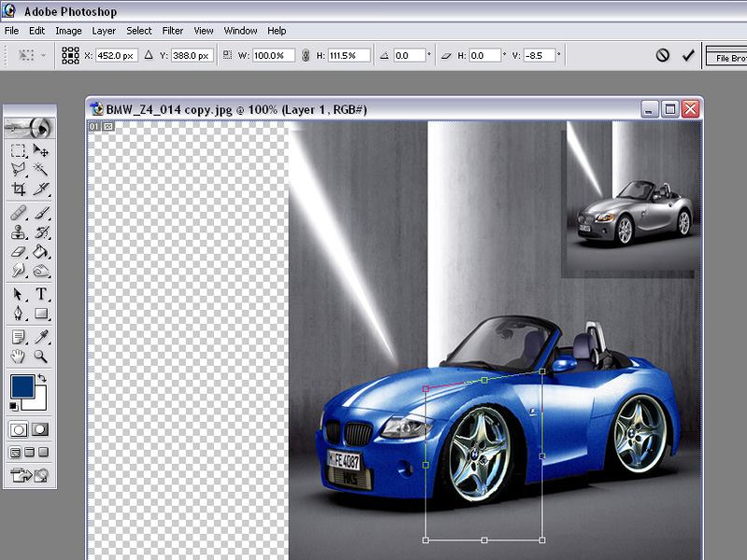Open the Layer menu
Screen dimensions: 747x560
point(104,31)
